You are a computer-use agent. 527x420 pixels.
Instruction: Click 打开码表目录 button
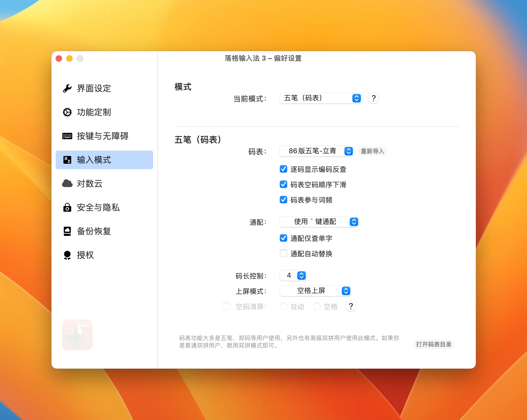click(434, 344)
